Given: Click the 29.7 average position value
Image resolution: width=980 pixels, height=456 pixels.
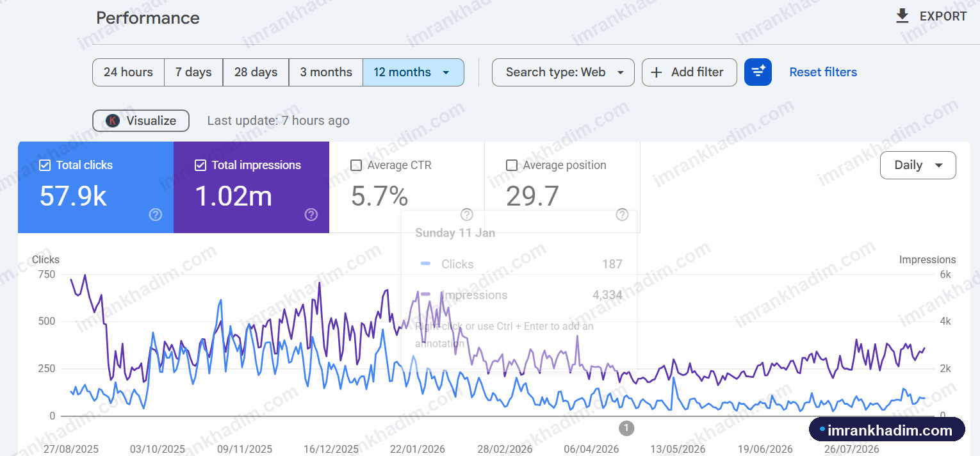Looking at the screenshot, I should click(x=532, y=197).
